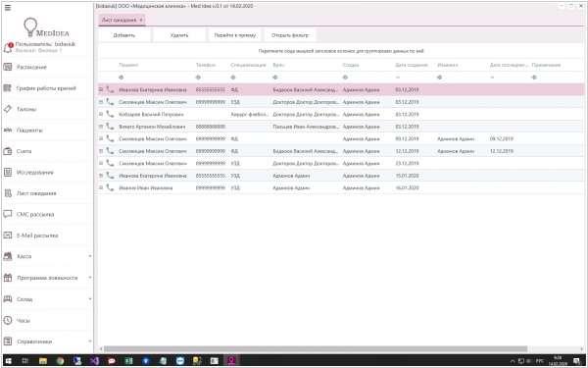Image resolution: width=588 pixels, height=368 pixels.
Task: Open E-Mail рассылка envelope icon
Action: (x=8, y=236)
